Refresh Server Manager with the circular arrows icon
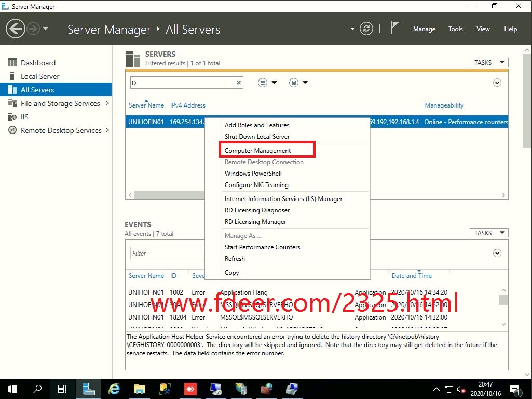The width and height of the screenshot is (532, 399). pos(366,29)
